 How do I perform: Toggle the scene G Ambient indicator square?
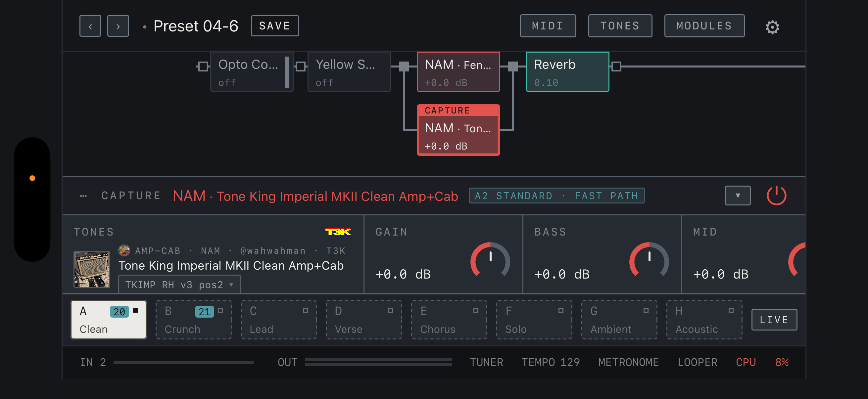coord(646,310)
